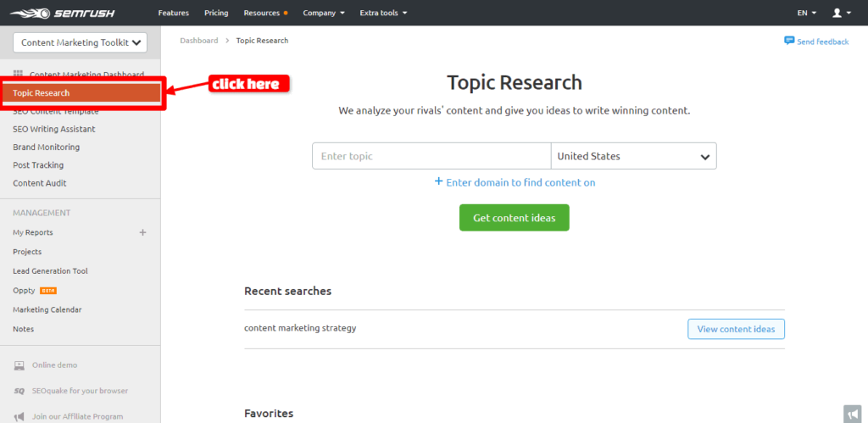Open the Lead Generation Tool link
The height and width of the screenshot is (423, 868).
50,271
